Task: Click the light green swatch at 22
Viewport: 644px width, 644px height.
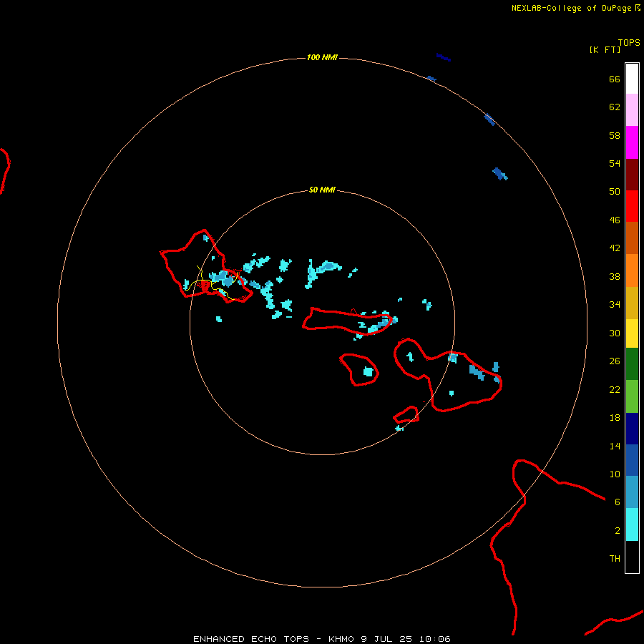Action: pyautogui.click(x=632, y=396)
